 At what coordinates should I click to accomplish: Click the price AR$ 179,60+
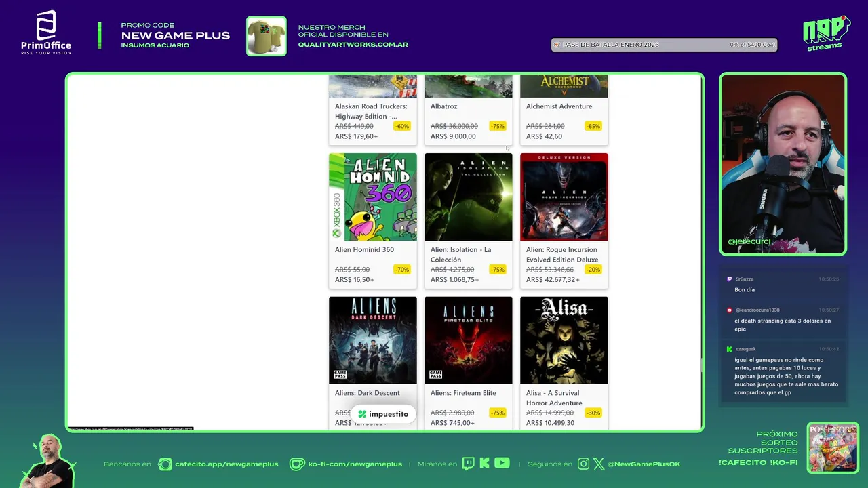[x=356, y=136]
